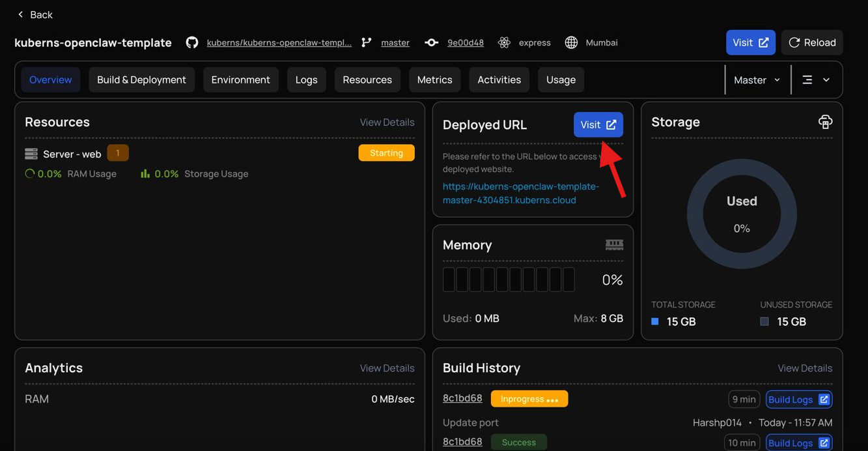The image size is (868, 451).
Task: Click the Memory chip icon
Action: (x=614, y=244)
